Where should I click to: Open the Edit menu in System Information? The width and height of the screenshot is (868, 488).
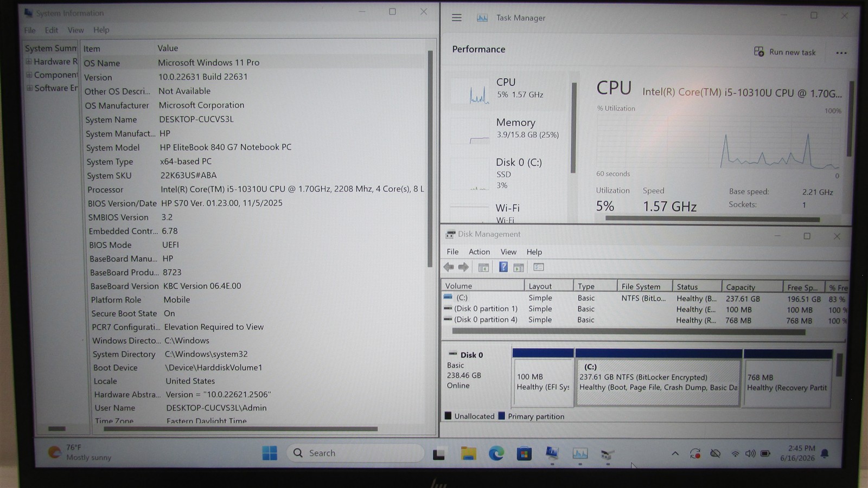click(52, 30)
